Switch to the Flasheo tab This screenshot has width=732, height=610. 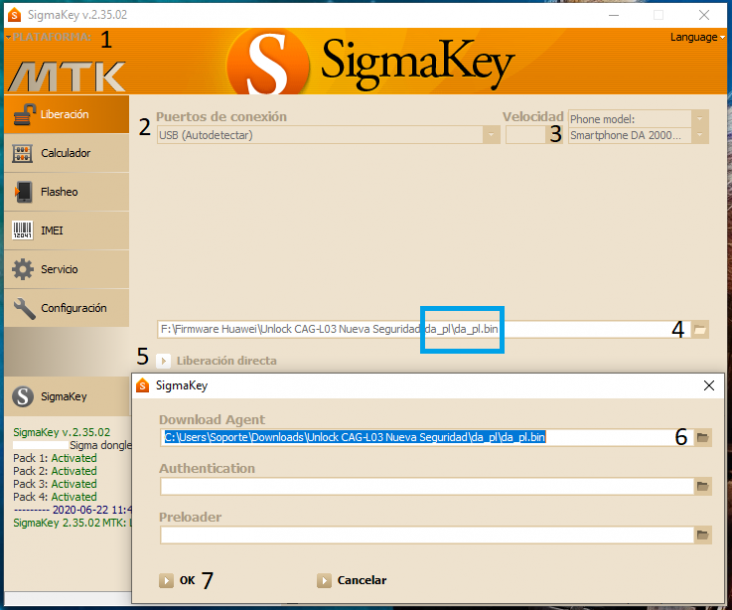(66, 192)
